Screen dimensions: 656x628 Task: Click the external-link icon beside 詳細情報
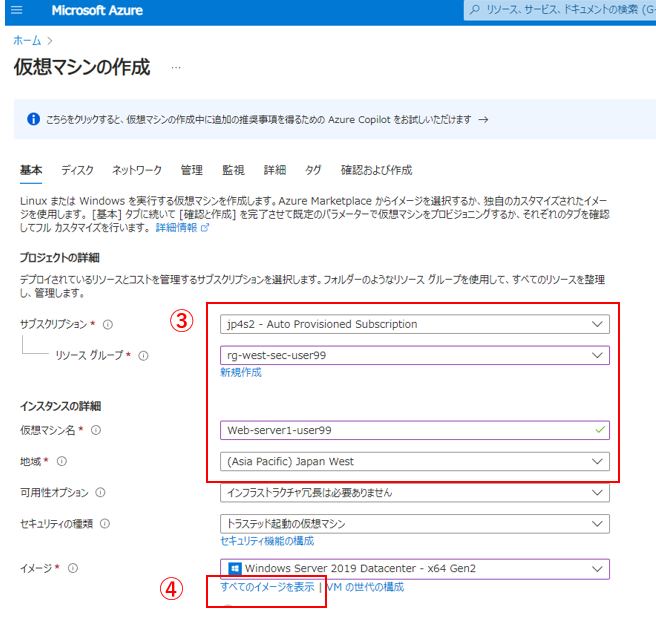point(205,228)
